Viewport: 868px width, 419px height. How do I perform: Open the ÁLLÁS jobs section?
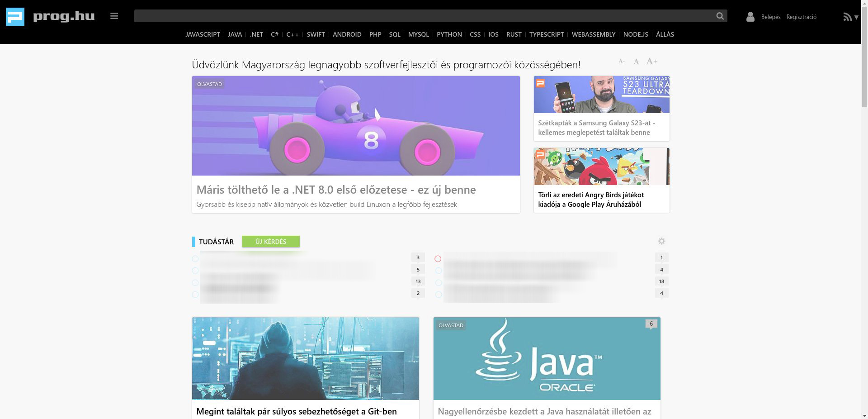point(665,34)
